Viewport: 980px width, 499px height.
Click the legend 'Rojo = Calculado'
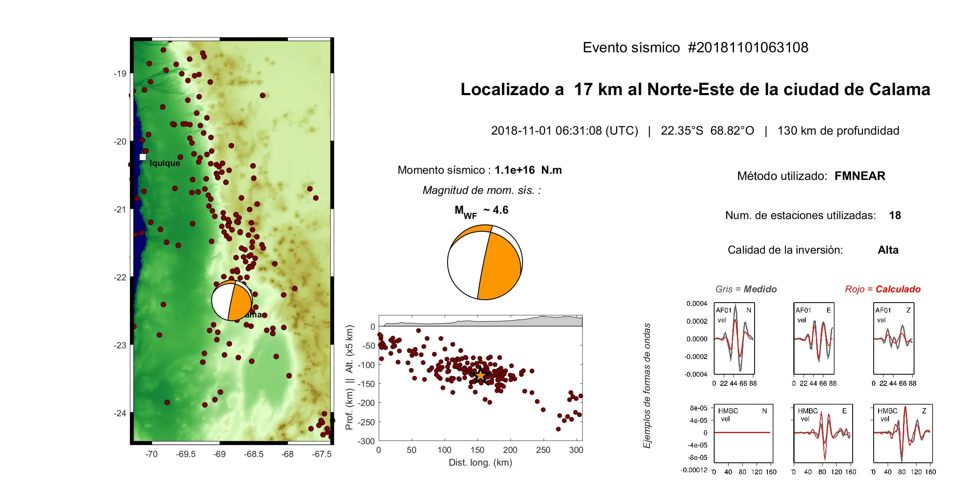[x=882, y=289]
